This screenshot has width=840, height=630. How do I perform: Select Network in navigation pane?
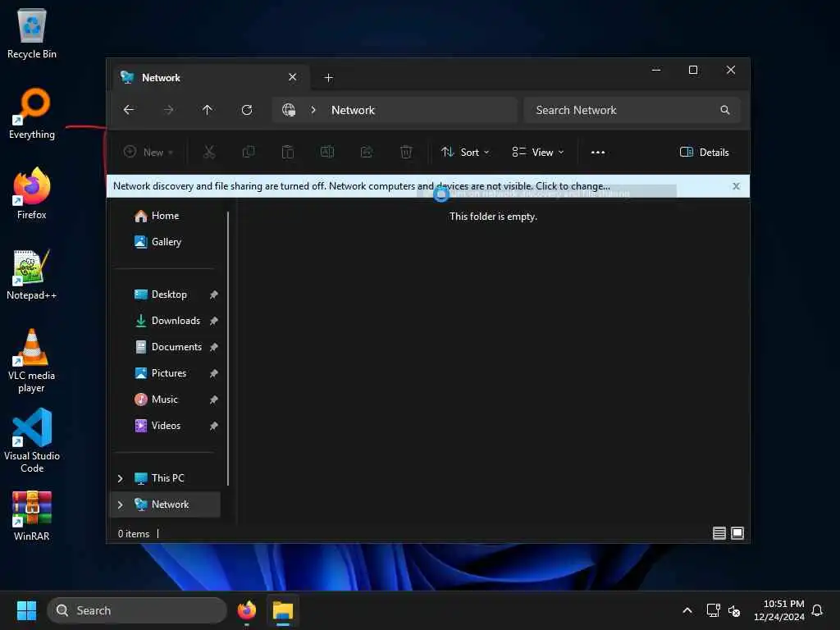tap(169, 504)
